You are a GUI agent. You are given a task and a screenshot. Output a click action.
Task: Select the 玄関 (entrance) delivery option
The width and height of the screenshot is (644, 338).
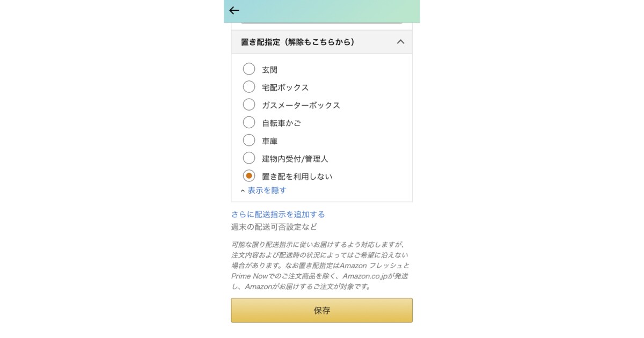(x=249, y=69)
